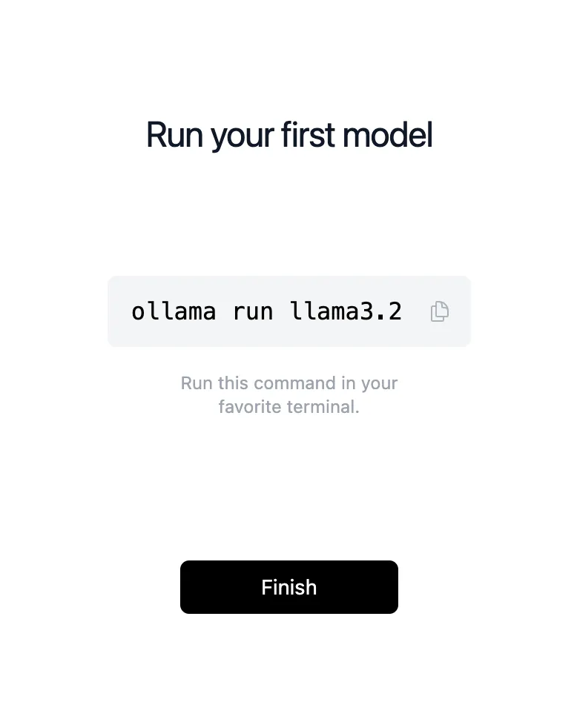Click the word "ollama" in the command
The image size is (577, 728).
point(174,311)
